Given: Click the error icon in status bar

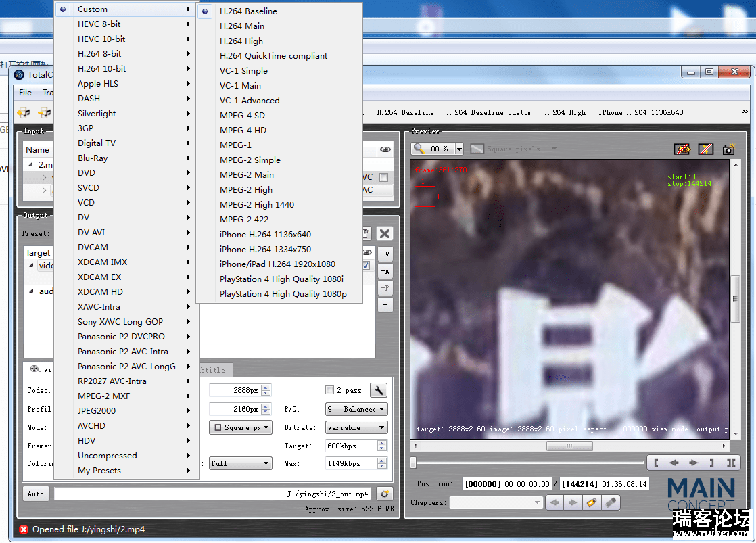Looking at the screenshot, I should [x=24, y=529].
